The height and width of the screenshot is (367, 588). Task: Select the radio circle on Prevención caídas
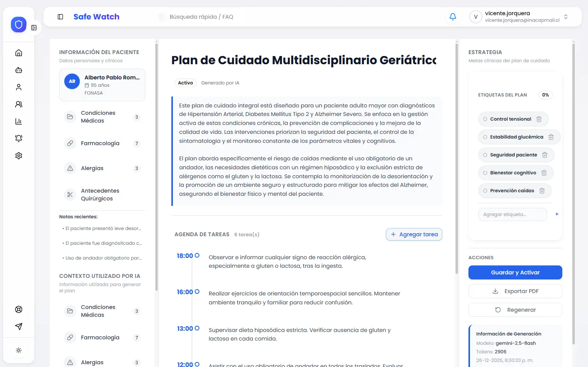pyautogui.click(x=484, y=191)
